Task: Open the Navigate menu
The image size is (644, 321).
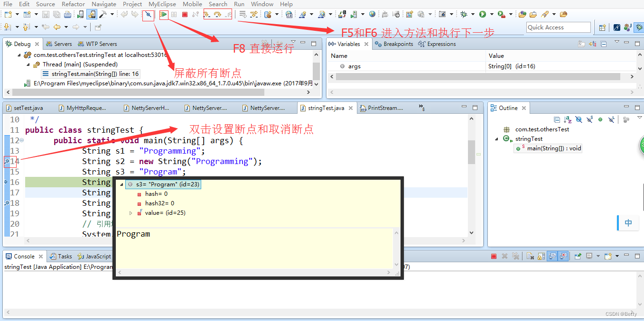Action: [x=104, y=4]
